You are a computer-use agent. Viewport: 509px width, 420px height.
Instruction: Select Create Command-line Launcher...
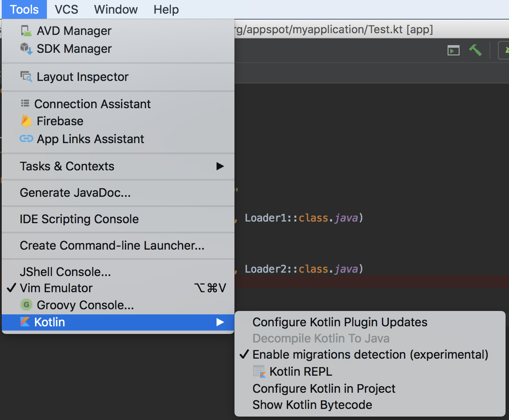pyautogui.click(x=118, y=245)
